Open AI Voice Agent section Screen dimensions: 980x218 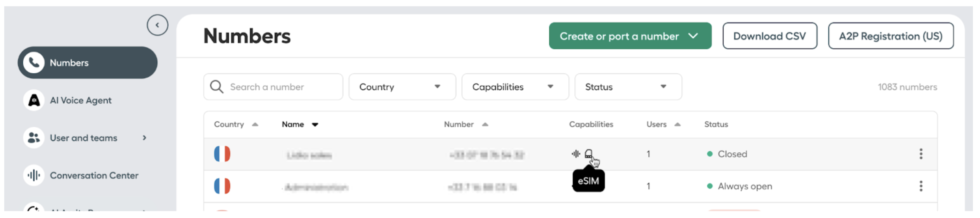point(80,100)
